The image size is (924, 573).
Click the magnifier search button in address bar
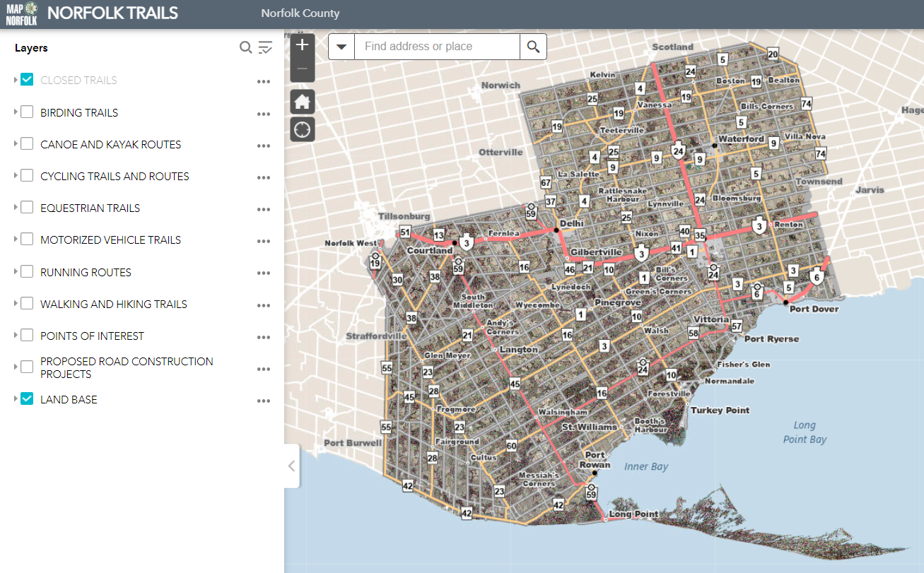pos(533,47)
